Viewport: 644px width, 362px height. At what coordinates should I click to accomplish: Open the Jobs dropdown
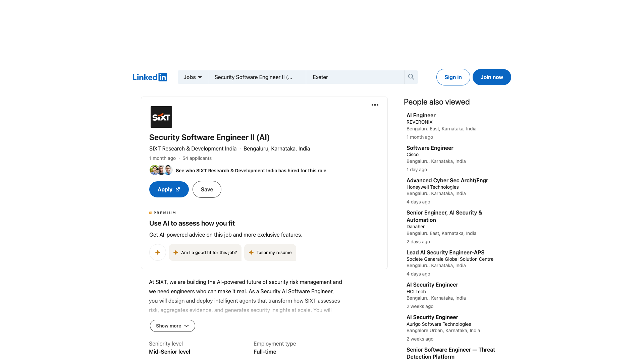(x=193, y=77)
